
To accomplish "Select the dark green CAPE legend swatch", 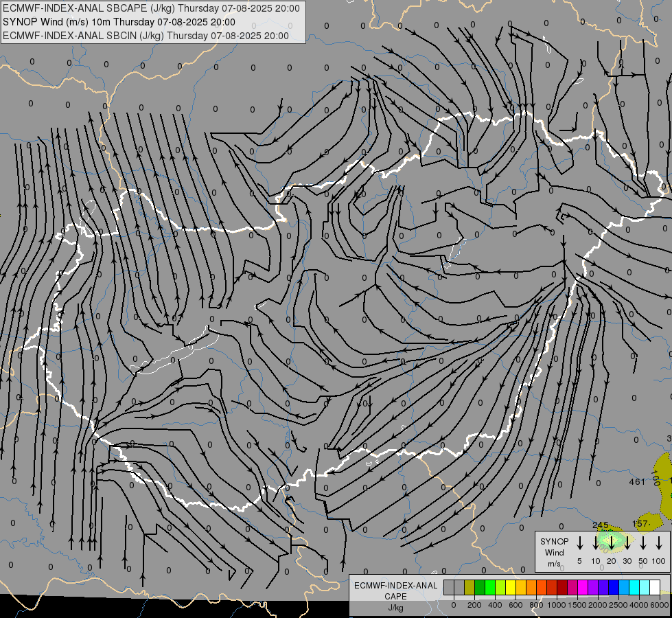I will (x=480, y=587).
